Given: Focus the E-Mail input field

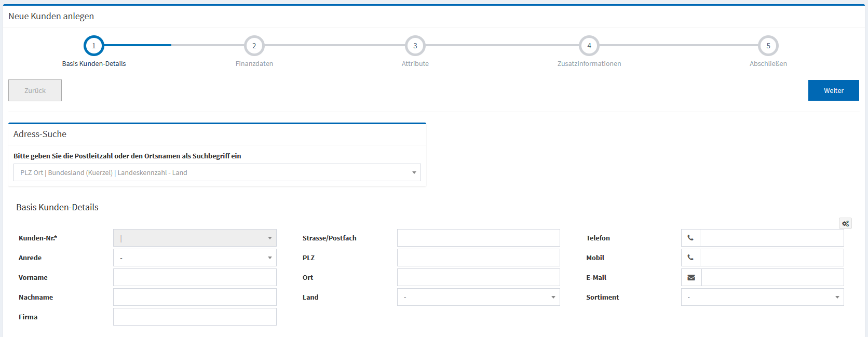Looking at the screenshot, I should (772, 277).
